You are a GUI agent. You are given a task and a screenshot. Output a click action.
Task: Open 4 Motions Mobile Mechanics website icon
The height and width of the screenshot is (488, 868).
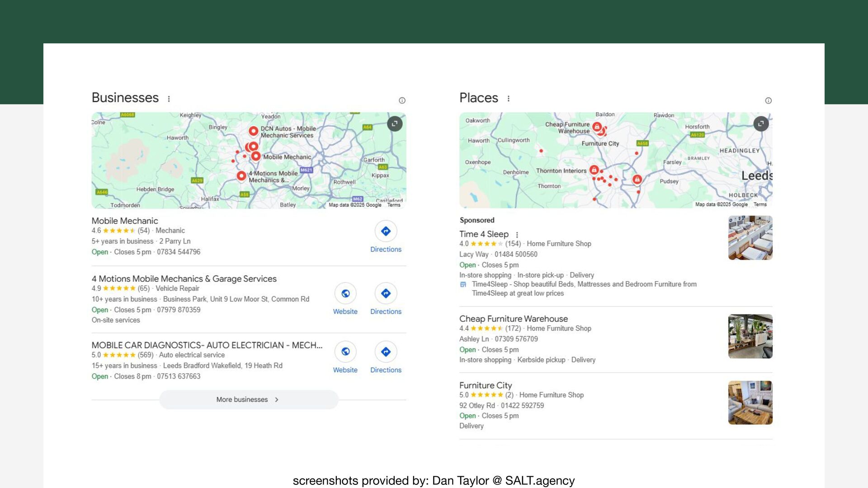tap(345, 294)
